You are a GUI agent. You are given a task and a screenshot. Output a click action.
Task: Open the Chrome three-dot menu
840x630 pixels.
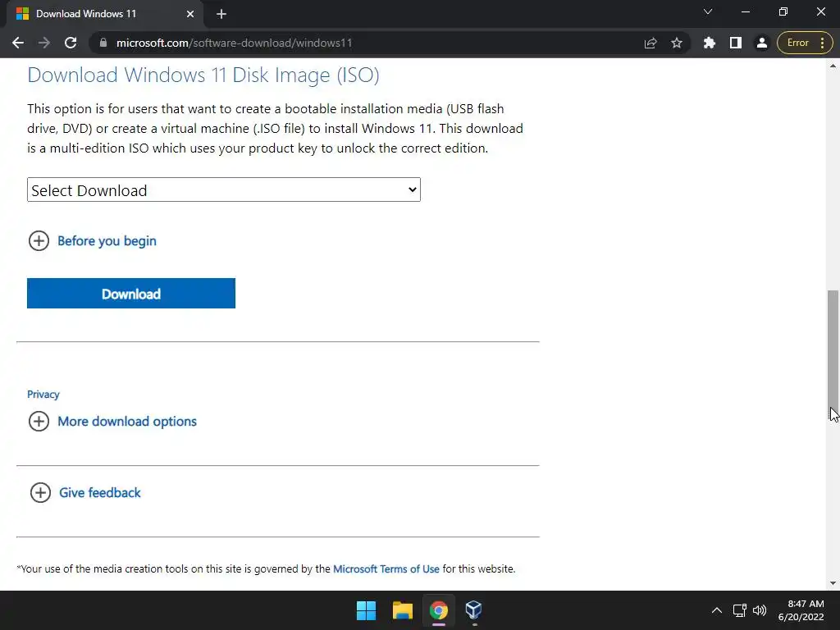coord(823,43)
